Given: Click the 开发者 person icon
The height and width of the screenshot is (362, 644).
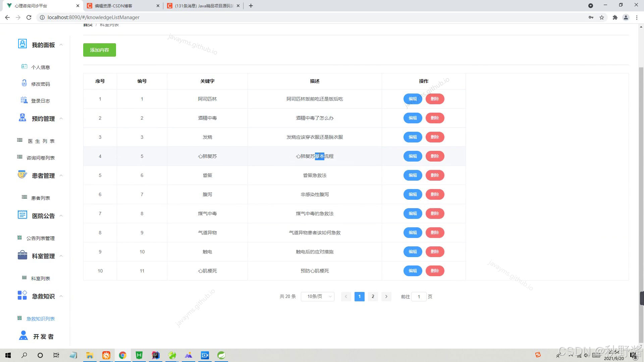Looking at the screenshot, I should (x=23, y=336).
